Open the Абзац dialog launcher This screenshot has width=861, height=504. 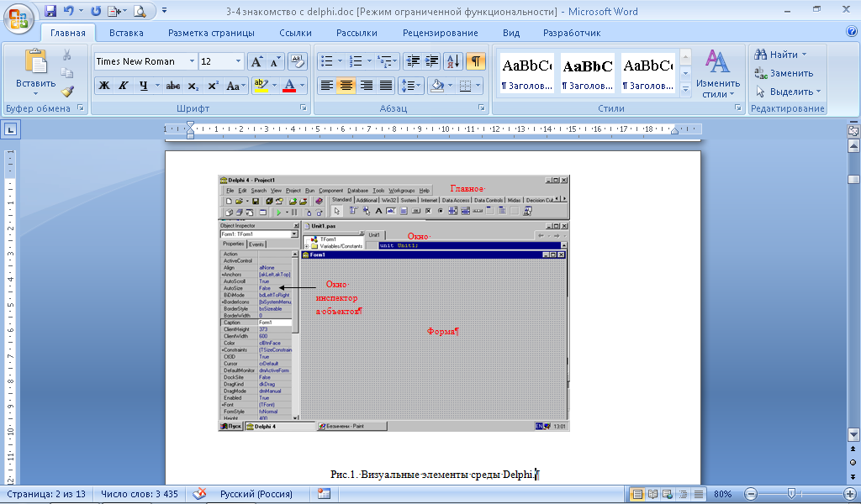(x=482, y=108)
